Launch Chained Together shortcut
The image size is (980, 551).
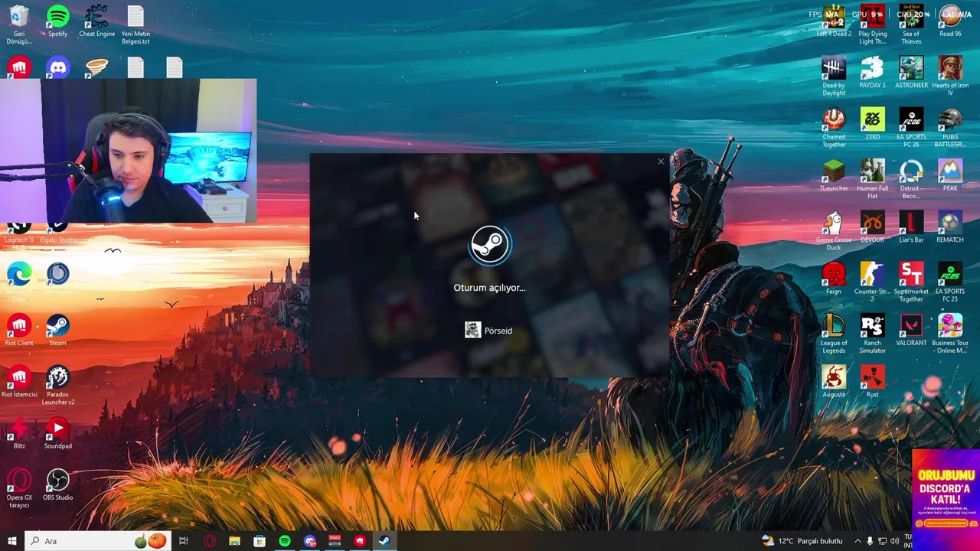pyautogui.click(x=834, y=128)
